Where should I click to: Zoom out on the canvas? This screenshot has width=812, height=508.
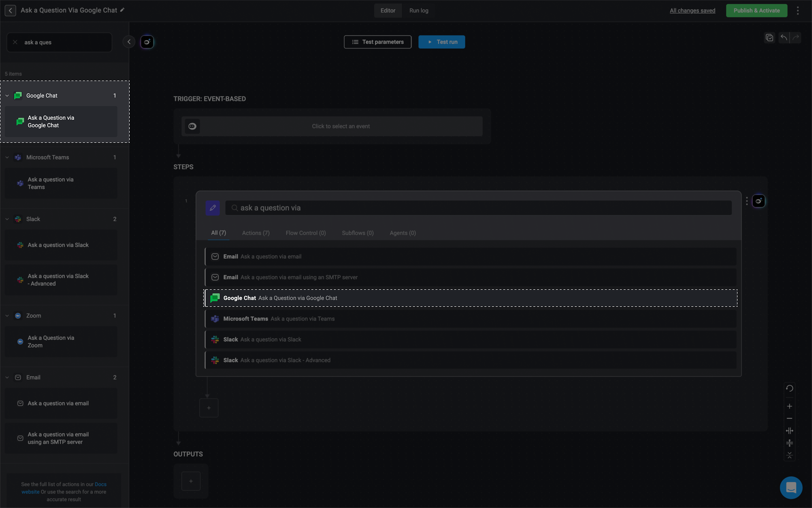point(789,418)
